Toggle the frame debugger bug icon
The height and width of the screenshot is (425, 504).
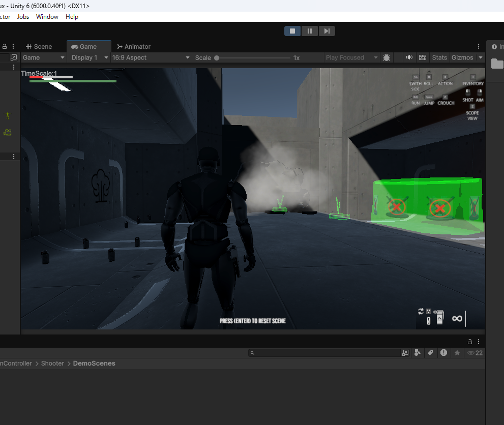pyautogui.click(x=387, y=57)
